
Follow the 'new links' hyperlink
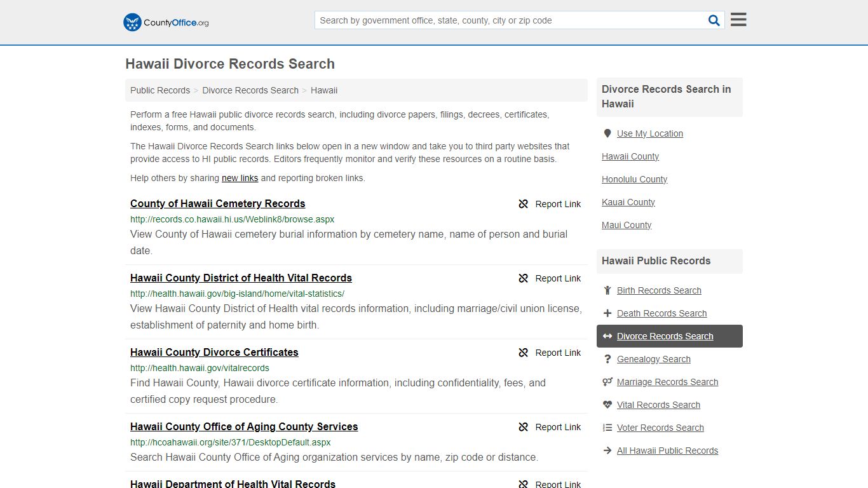click(240, 178)
